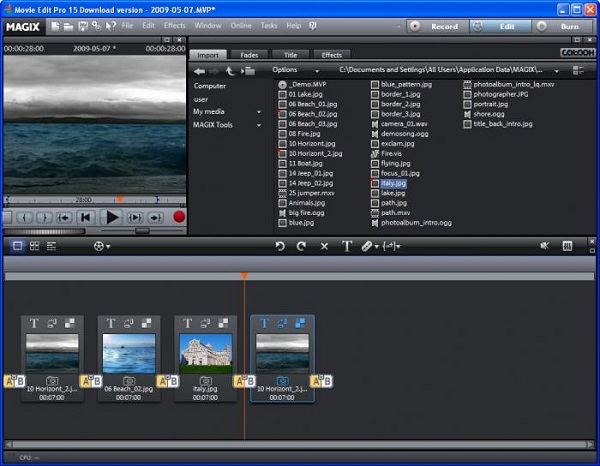Open the Title editor T icon in toolbar
Image resolution: width=600 pixels, height=466 pixels.
coord(347,245)
